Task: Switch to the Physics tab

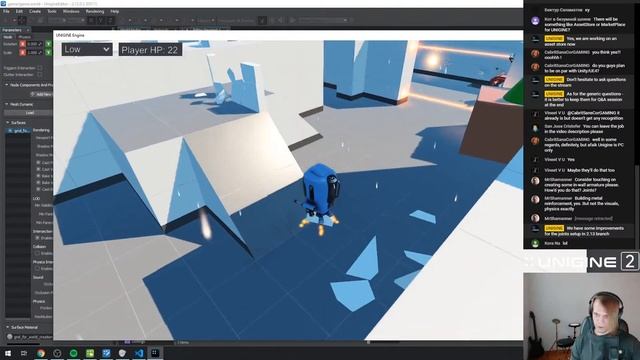Action: [x=24, y=37]
